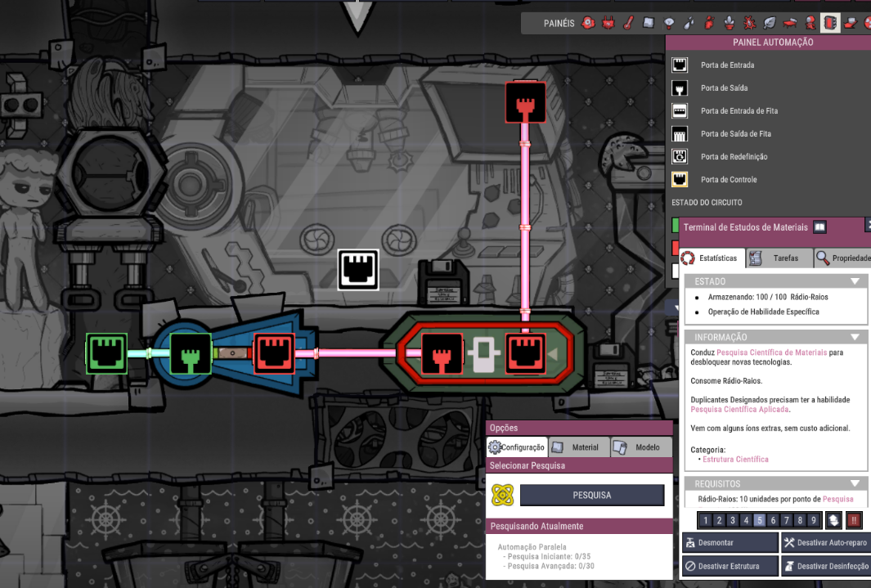Set priority to 8
The image size is (871, 588).
coord(800,520)
